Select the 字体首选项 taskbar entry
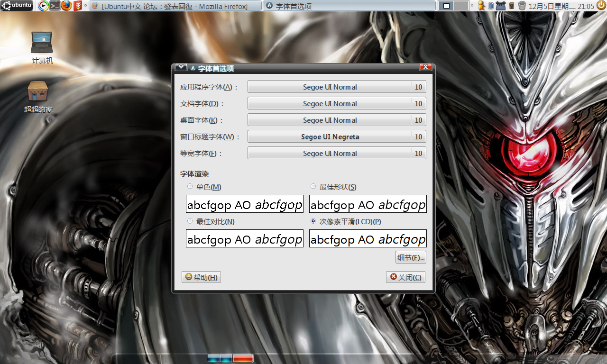The width and height of the screenshot is (607, 364). [349, 6]
